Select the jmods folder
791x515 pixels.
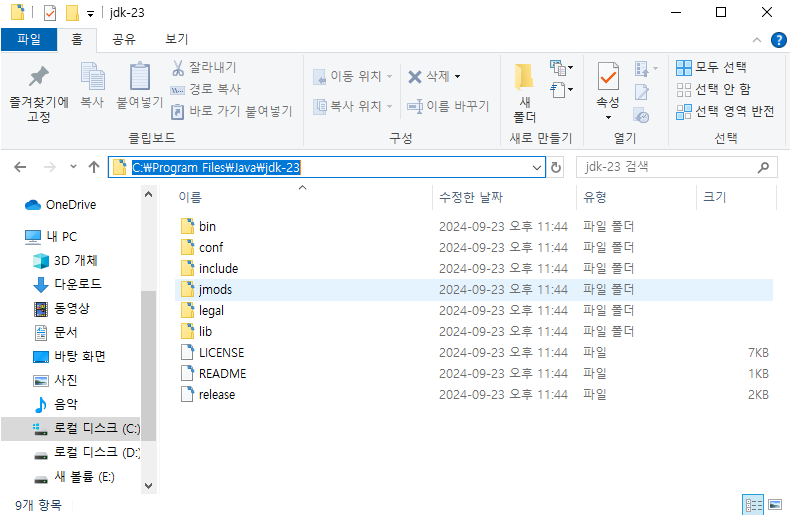(x=474, y=290)
